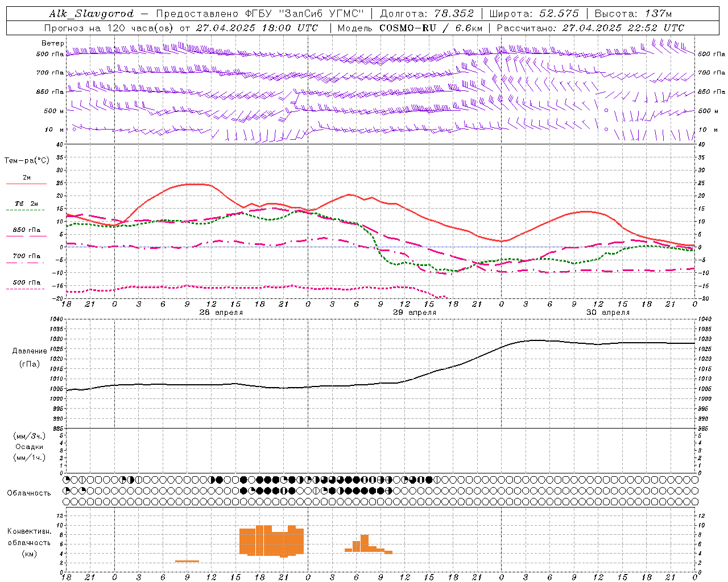Click the left 700 гПа wind level label

click(50, 73)
